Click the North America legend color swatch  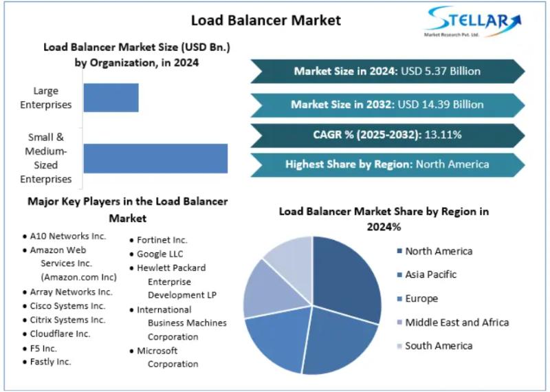click(399, 251)
